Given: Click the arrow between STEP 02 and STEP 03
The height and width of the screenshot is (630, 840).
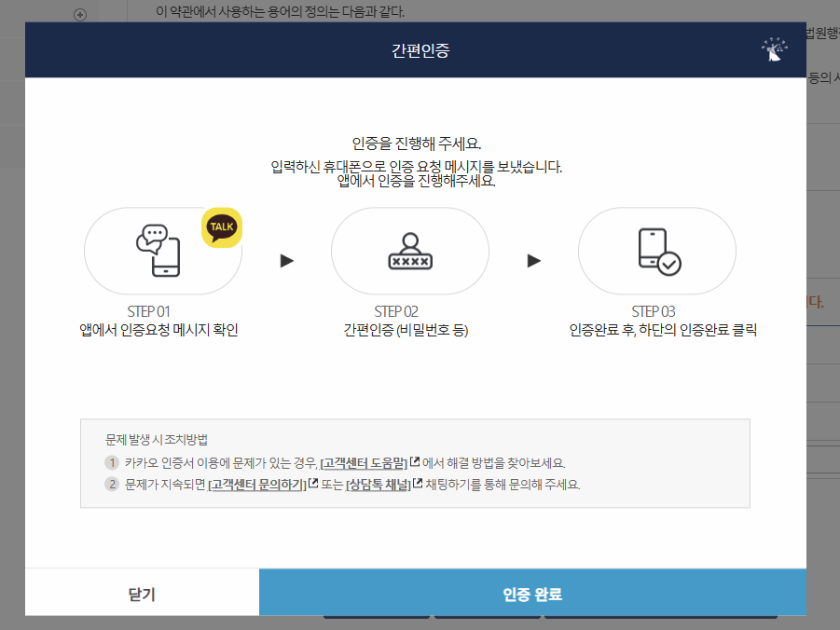Looking at the screenshot, I should coord(533,261).
